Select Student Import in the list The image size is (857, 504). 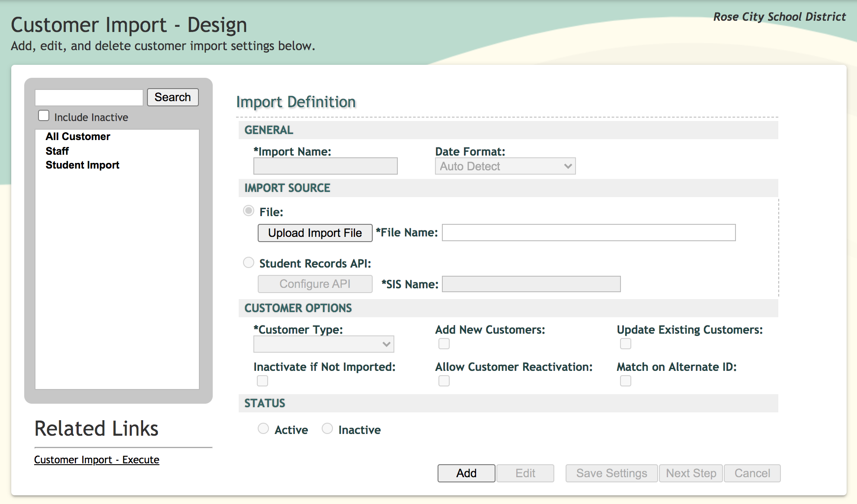82,165
